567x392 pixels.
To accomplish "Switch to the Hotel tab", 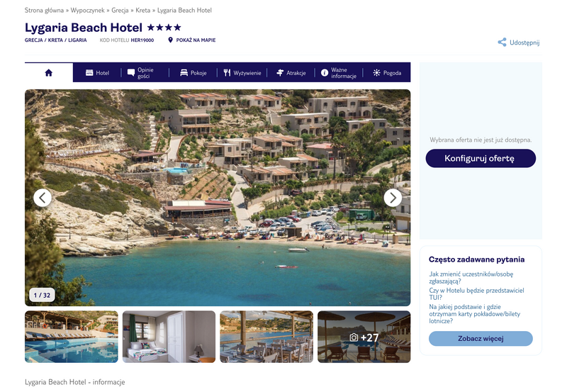I will pos(97,73).
